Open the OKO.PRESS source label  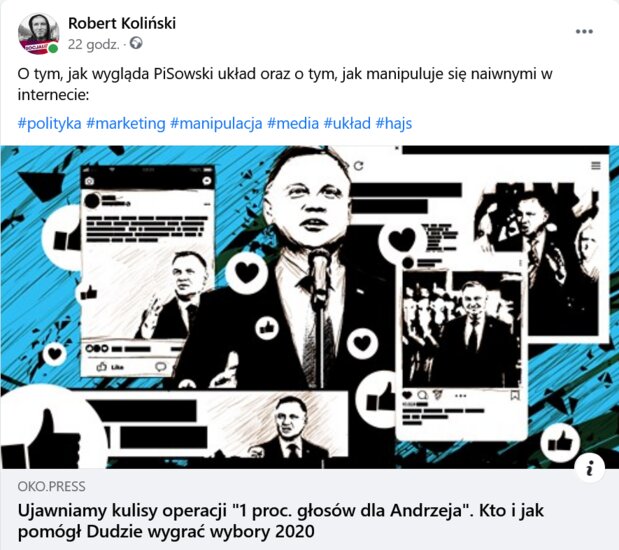coord(51,486)
